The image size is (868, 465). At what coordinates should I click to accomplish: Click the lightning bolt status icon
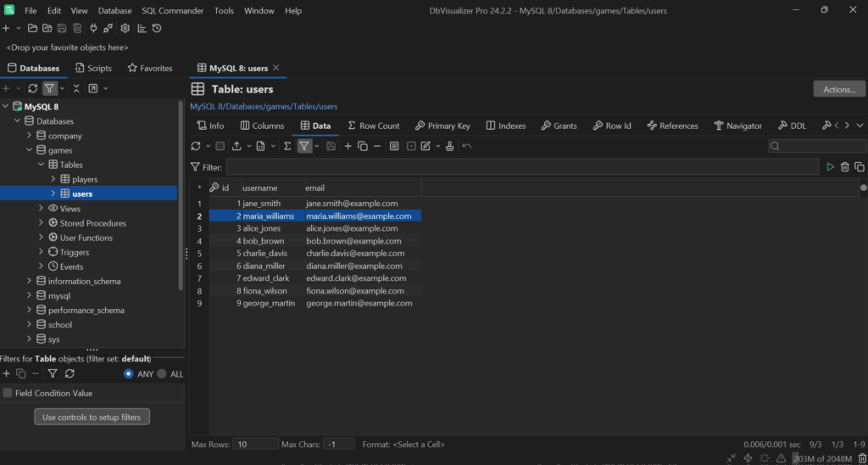click(x=748, y=458)
